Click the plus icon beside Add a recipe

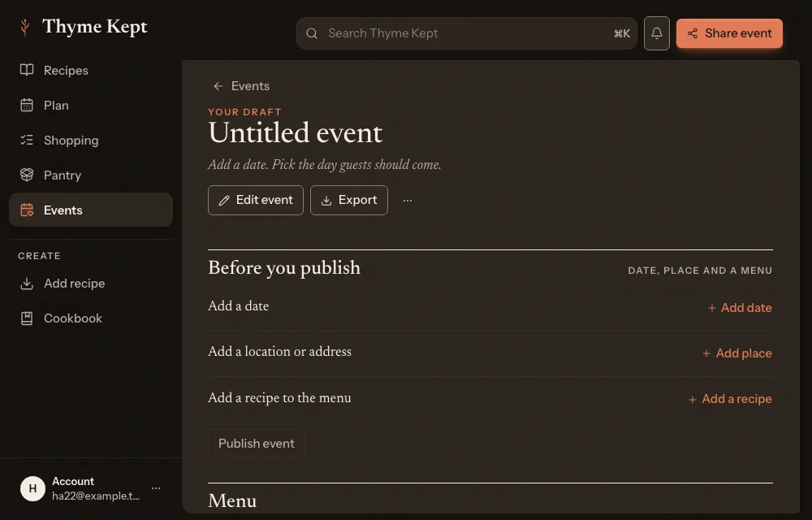(693, 399)
